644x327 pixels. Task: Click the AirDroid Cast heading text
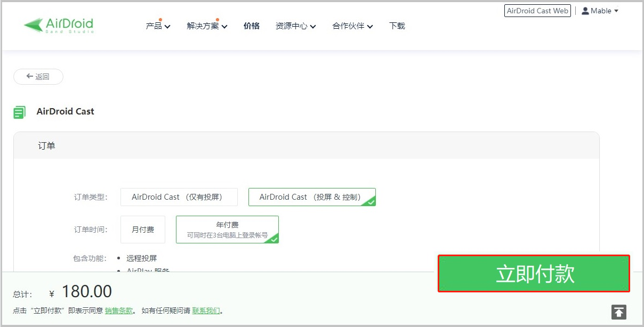(66, 112)
